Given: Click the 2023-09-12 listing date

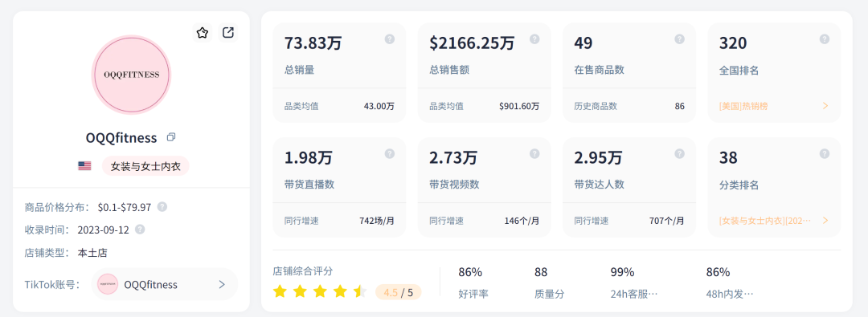Looking at the screenshot, I should tap(104, 230).
